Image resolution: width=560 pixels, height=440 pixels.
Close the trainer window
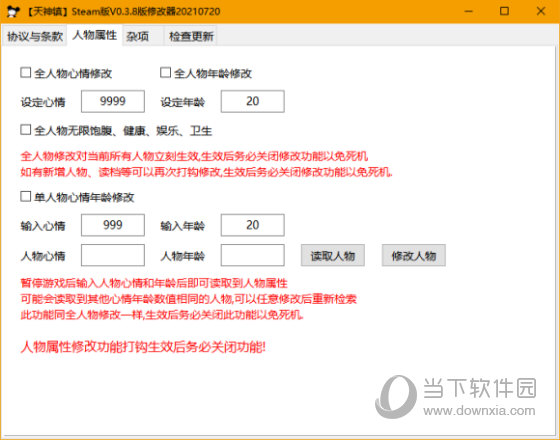tap(541, 11)
